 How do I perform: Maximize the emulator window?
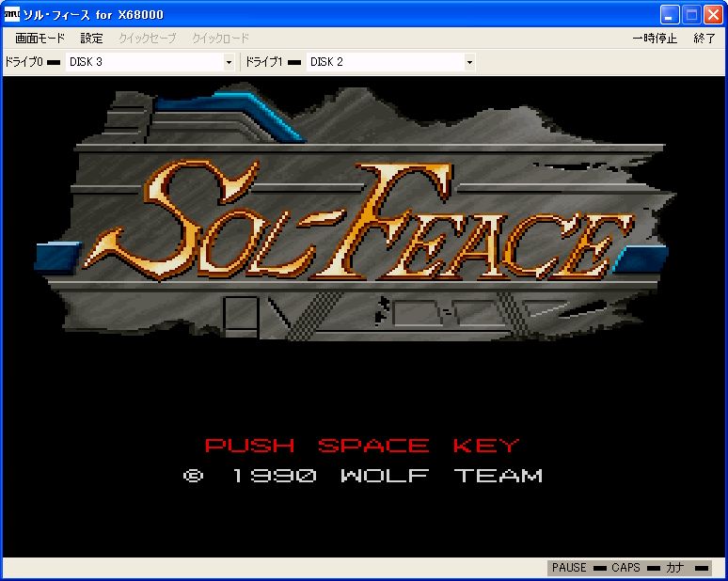[691, 15]
